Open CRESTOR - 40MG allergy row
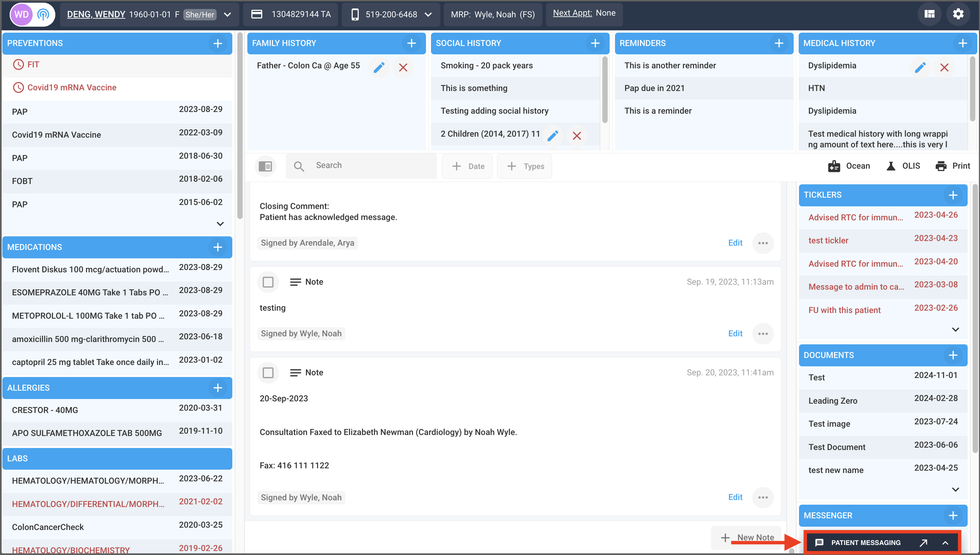Viewport: 980px width, 555px height. click(x=117, y=410)
